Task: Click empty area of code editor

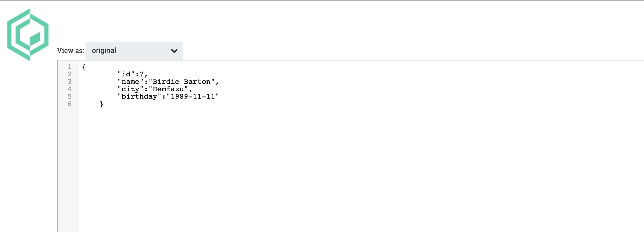Action: pos(342,165)
